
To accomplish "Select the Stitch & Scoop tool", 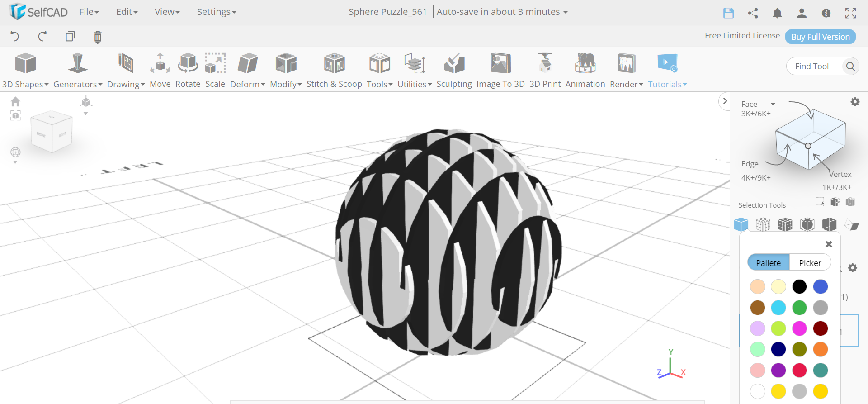I will tap(334, 63).
